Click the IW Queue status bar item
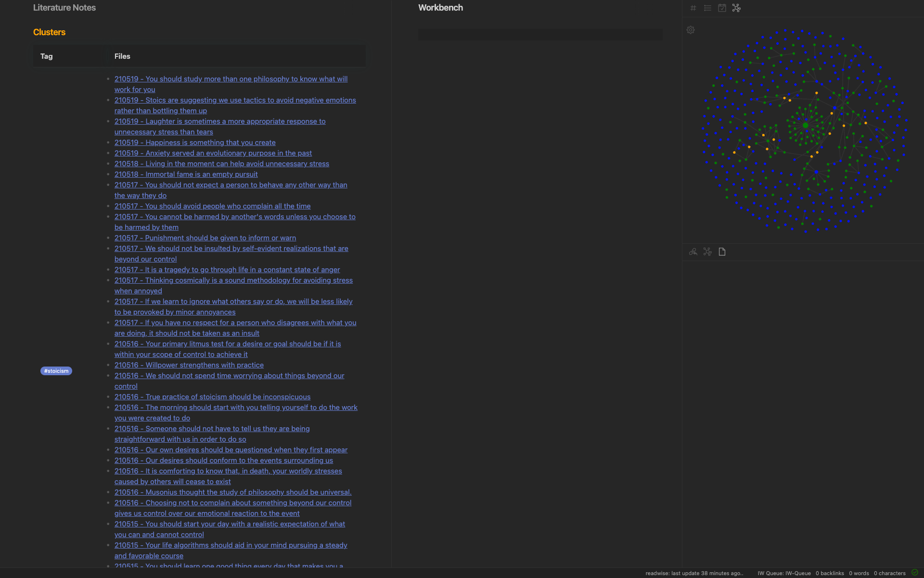 pyautogui.click(x=784, y=573)
